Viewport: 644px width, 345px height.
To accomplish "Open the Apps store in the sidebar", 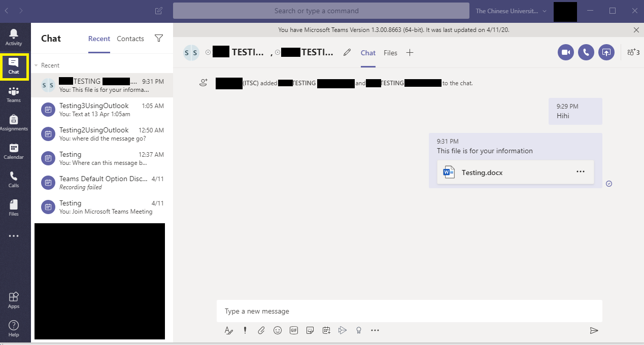I will point(14,300).
